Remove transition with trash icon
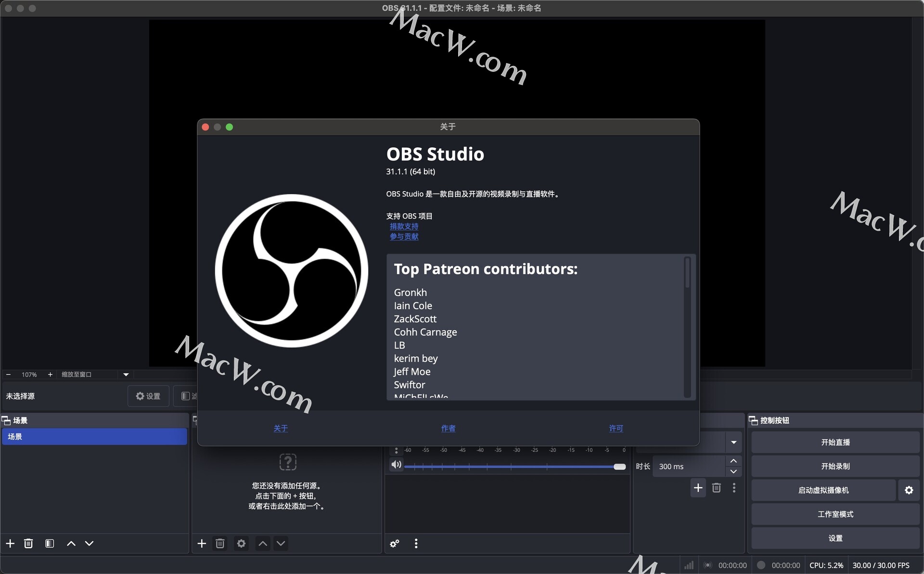The height and width of the screenshot is (574, 924). point(716,488)
